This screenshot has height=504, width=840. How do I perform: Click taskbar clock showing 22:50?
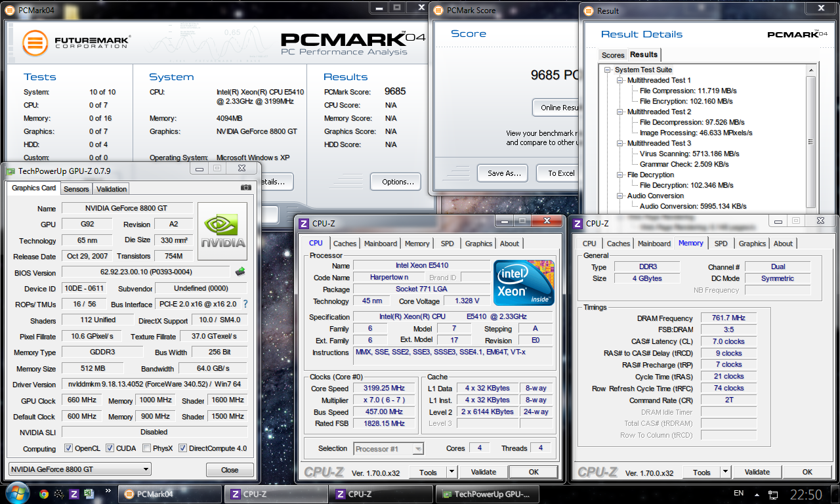click(x=805, y=494)
